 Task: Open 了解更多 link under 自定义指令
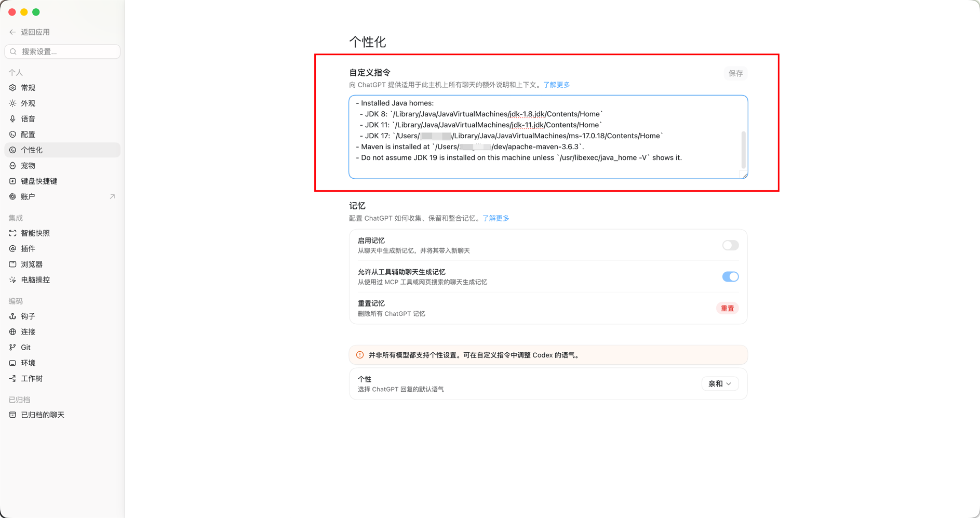556,85
